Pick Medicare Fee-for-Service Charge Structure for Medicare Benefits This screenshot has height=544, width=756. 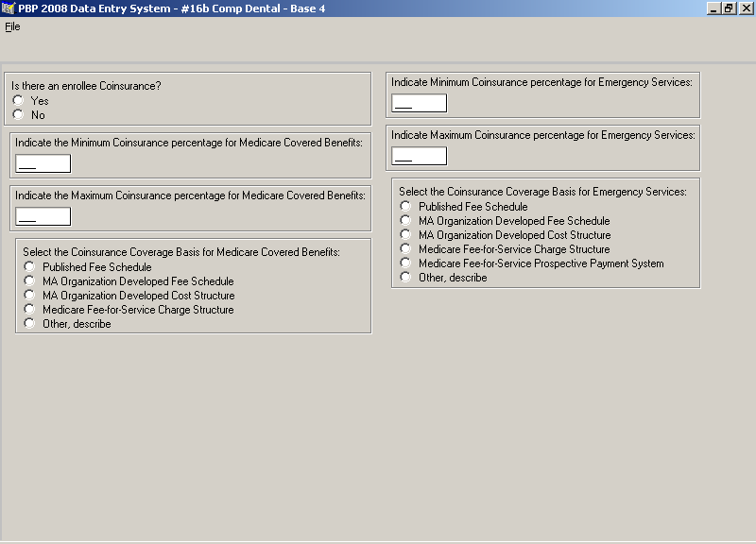(29, 309)
